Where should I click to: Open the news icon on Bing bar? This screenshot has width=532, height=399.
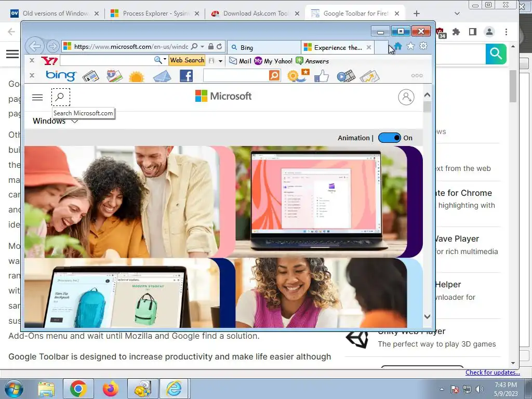point(90,76)
